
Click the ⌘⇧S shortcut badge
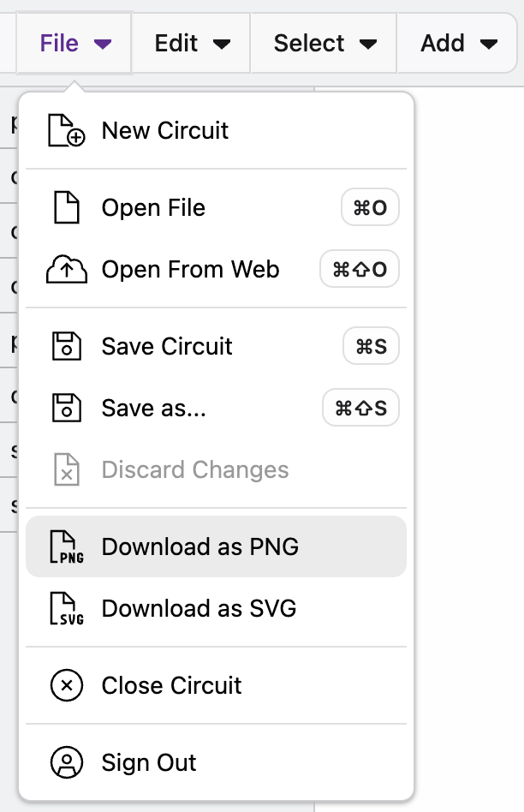pos(359,408)
